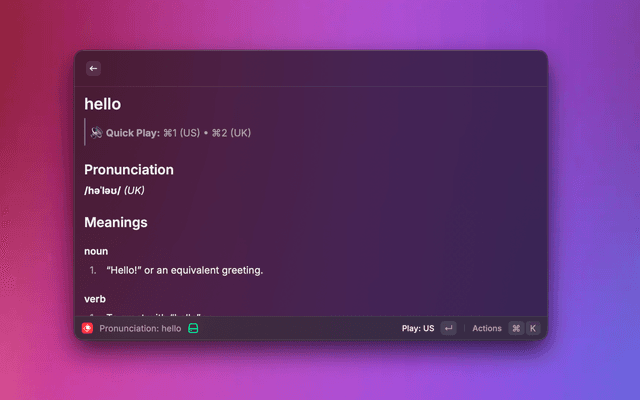Click the back arrow button
640x400 pixels.
tap(93, 69)
